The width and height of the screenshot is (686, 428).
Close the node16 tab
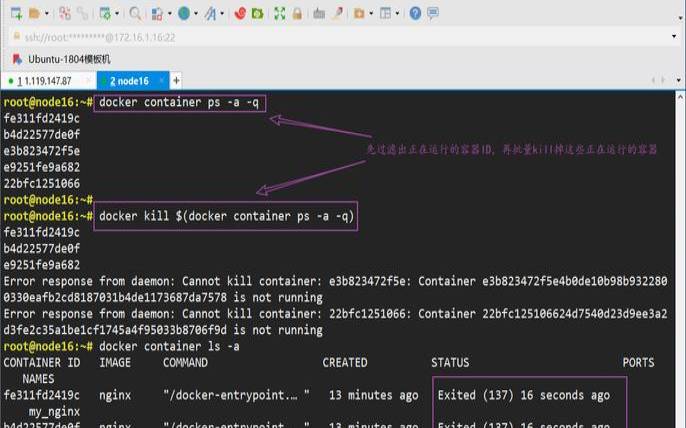[x=161, y=81]
